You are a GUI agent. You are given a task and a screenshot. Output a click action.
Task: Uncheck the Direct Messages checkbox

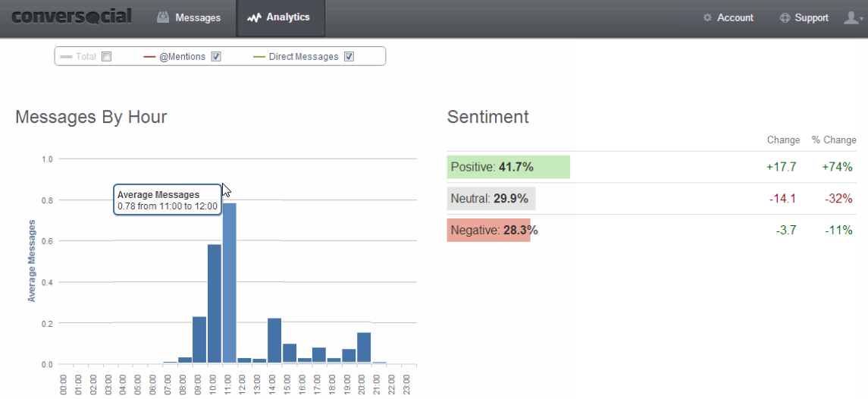tap(349, 57)
